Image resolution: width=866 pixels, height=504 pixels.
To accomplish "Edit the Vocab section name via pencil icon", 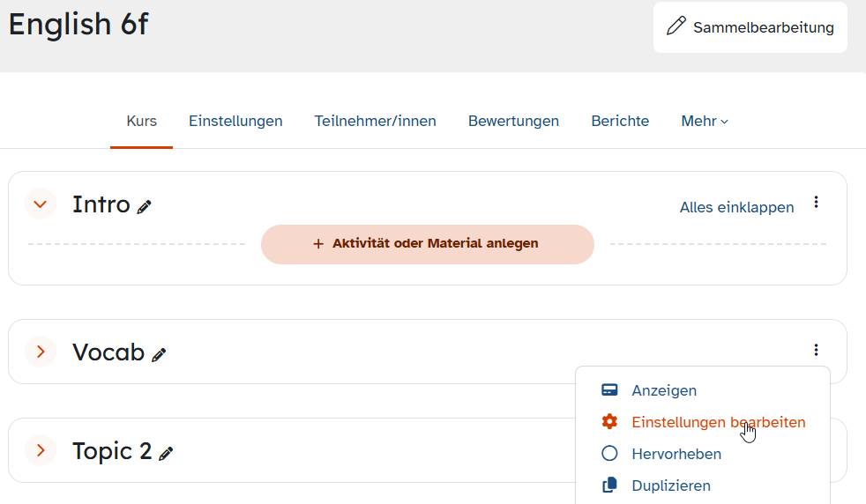I will coord(159,355).
